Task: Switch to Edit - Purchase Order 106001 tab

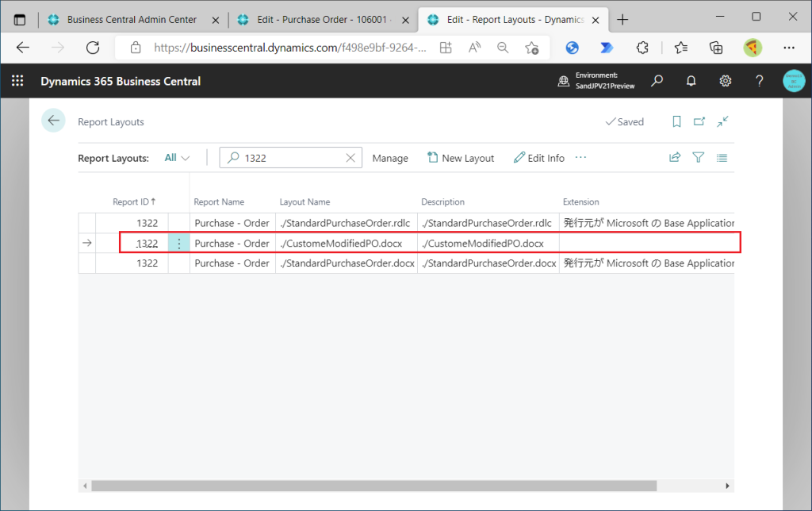Action: (x=324, y=20)
